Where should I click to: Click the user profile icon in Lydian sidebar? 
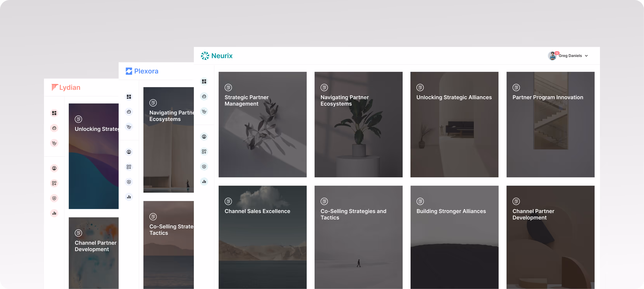pos(54,168)
